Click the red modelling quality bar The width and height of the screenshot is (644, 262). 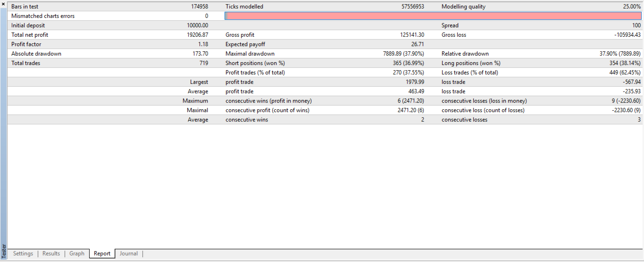433,16
